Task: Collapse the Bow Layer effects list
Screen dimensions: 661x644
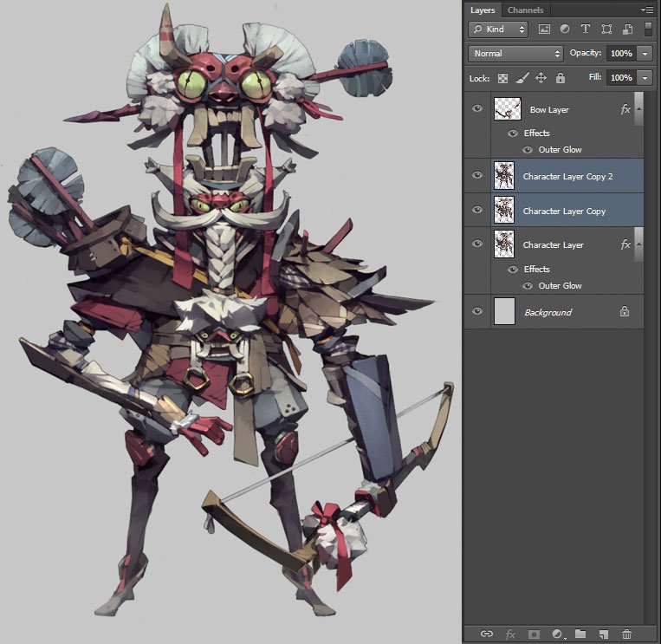Action: click(638, 109)
